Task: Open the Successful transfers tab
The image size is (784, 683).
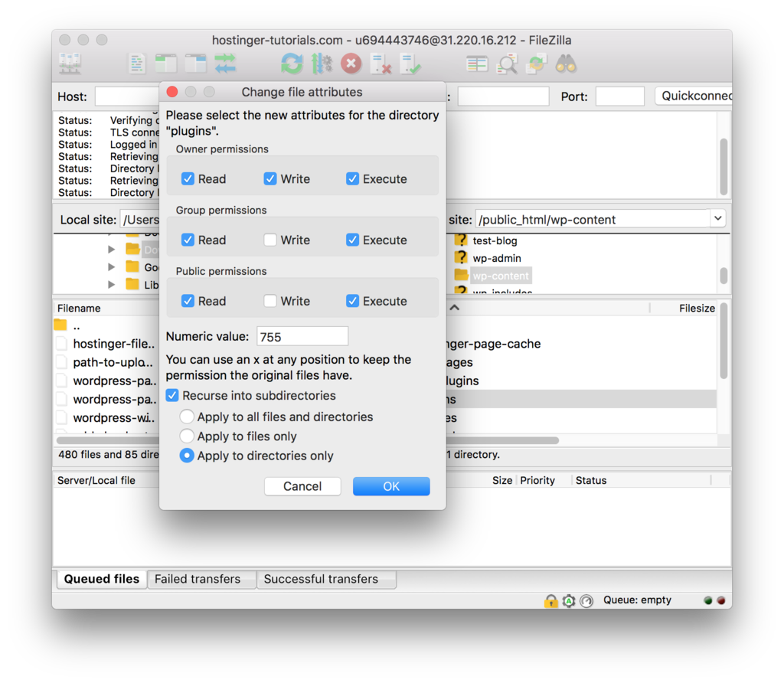Action: click(326, 579)
